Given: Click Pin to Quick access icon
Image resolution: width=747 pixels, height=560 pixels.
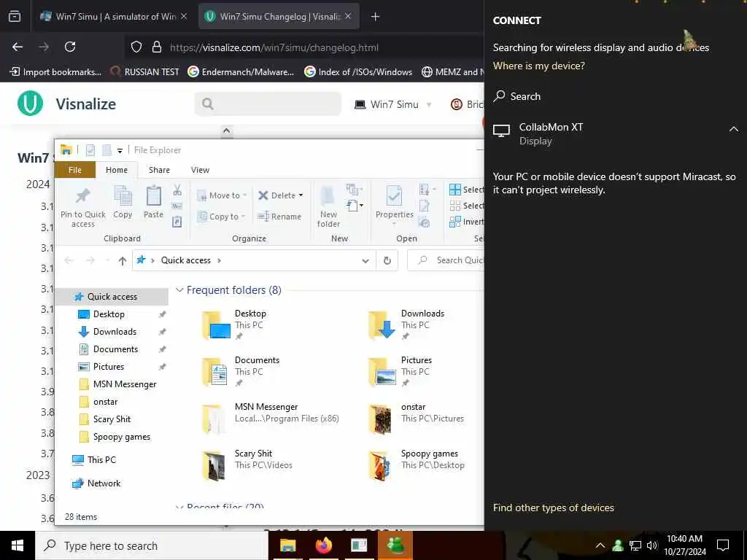Looking at the screenshot, I should click(83, 195).
